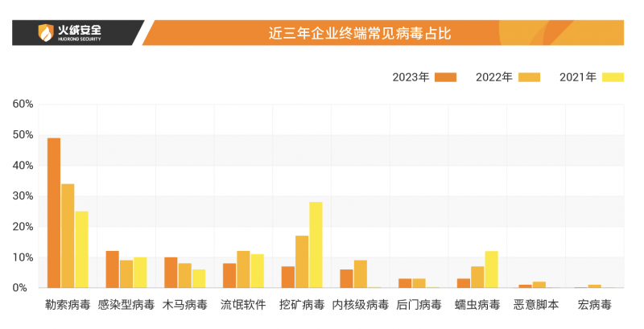
Task: Click the 2021 bar for 蠕虫病毒
Action: 491,269
